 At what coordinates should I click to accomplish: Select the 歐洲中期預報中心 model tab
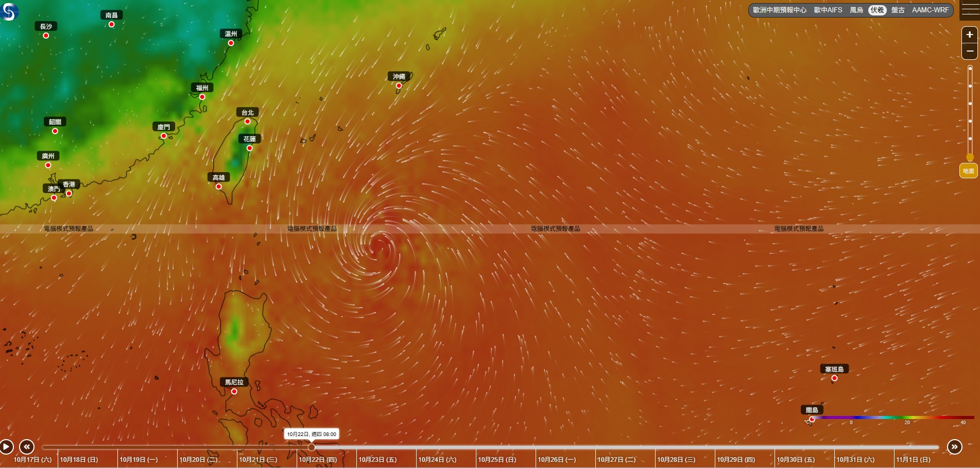pos(780,10)
